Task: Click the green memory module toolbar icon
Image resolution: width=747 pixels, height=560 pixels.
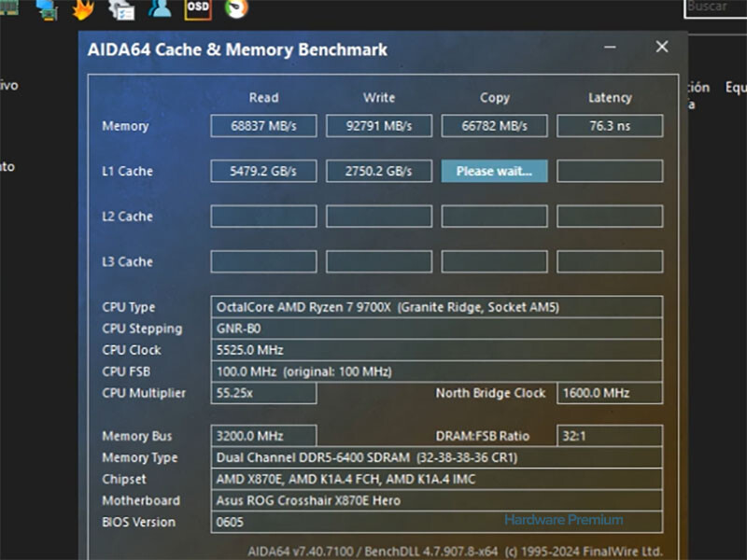Action: (x=8, y=7)
